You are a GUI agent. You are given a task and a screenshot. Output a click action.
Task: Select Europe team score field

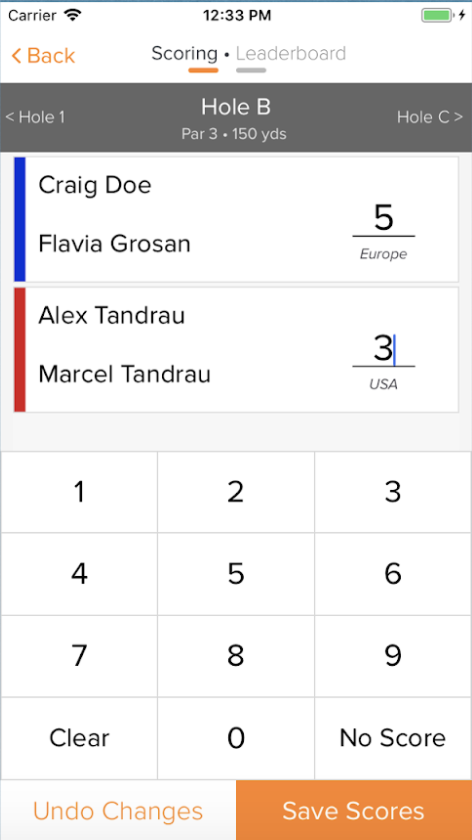pyautogui.click(x=384, y=219)
